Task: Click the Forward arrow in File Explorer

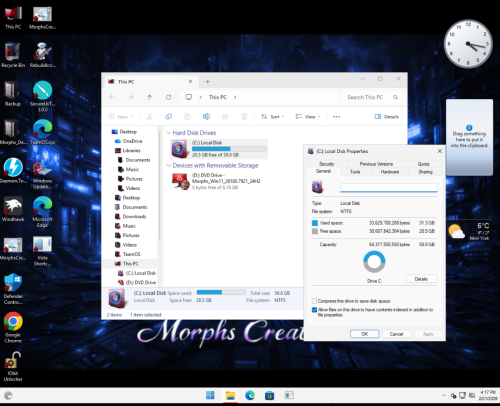Action: click(131, 97)
